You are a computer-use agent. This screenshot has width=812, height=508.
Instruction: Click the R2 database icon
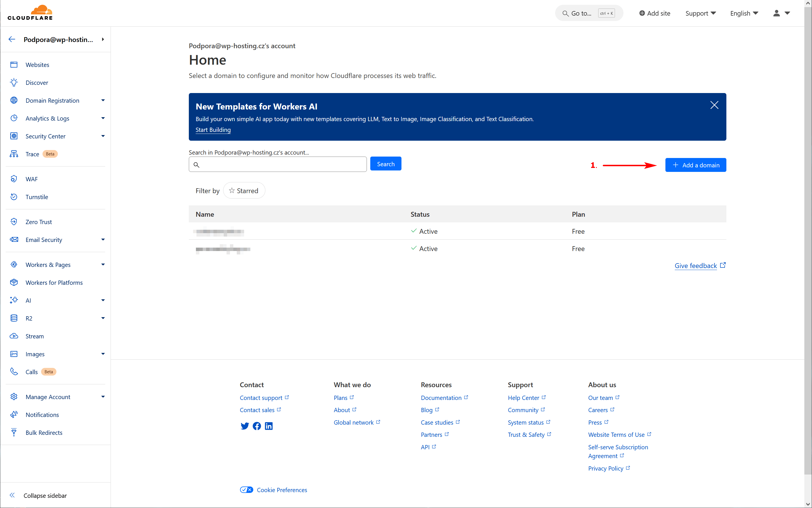(x=14, y=318)
